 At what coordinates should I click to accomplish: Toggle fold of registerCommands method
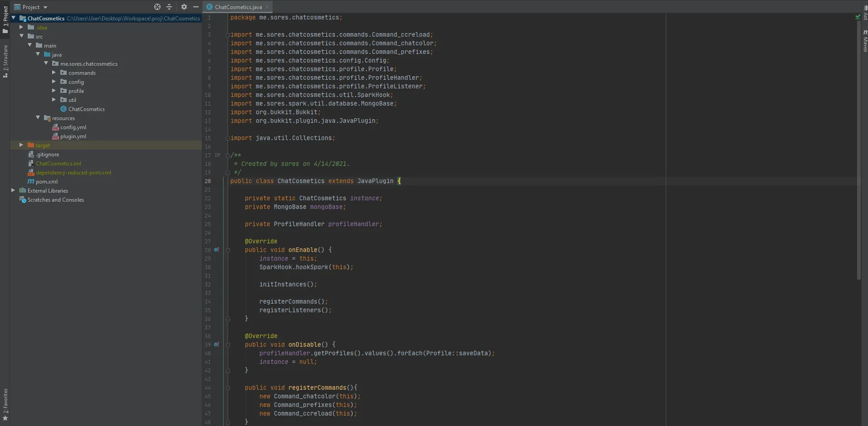(228, 388)
